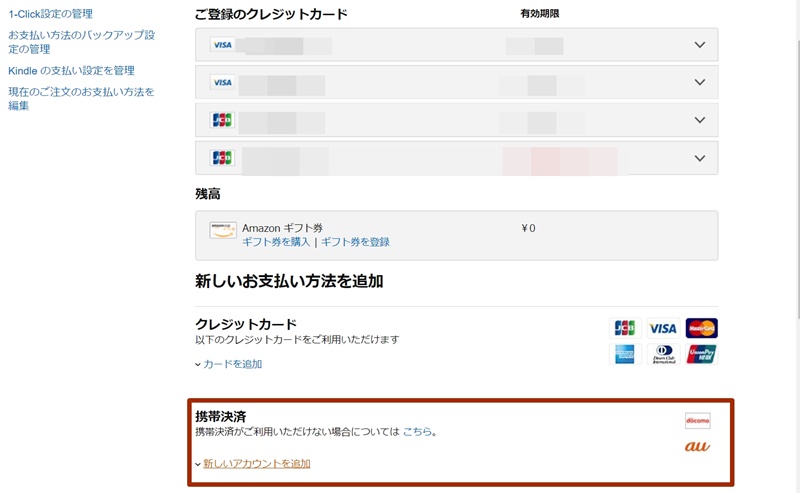The height and width of the screenshot is (493, 800).
Task: Expand the last registered JCB card chevron
Action: click(x=699, y=158)
